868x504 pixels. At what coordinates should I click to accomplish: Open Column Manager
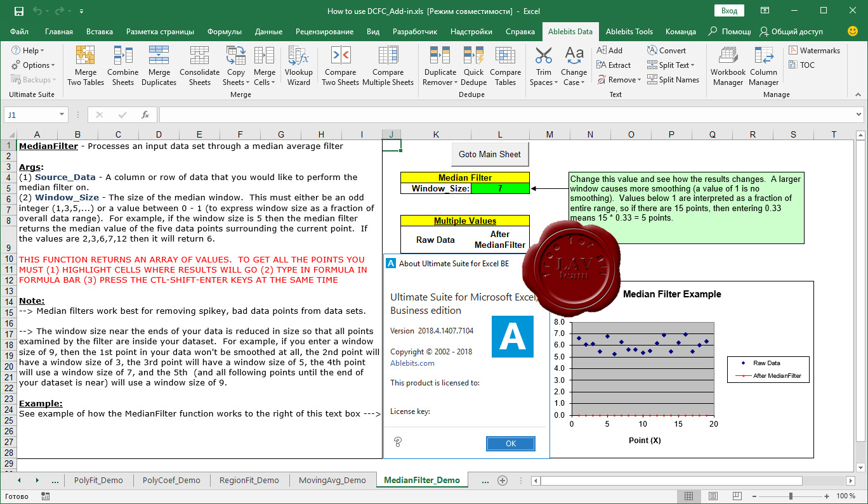tap(763, 66)
